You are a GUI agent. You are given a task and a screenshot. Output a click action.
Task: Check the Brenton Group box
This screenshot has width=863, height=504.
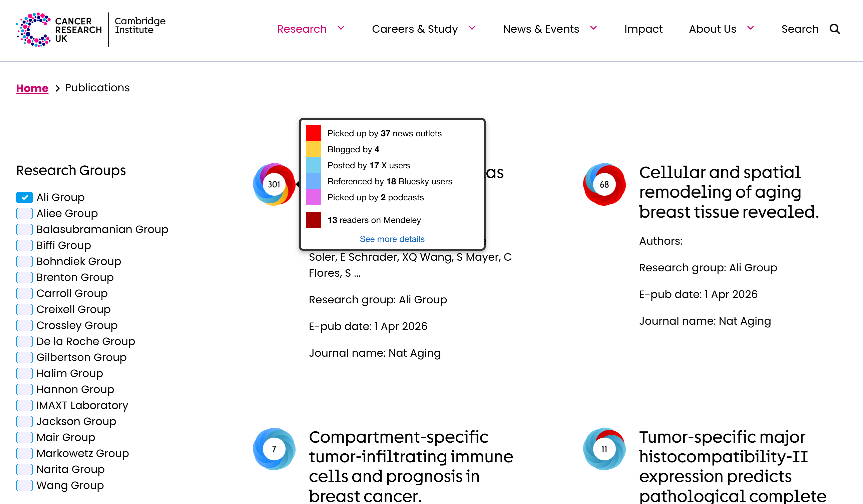click(24, 277)
